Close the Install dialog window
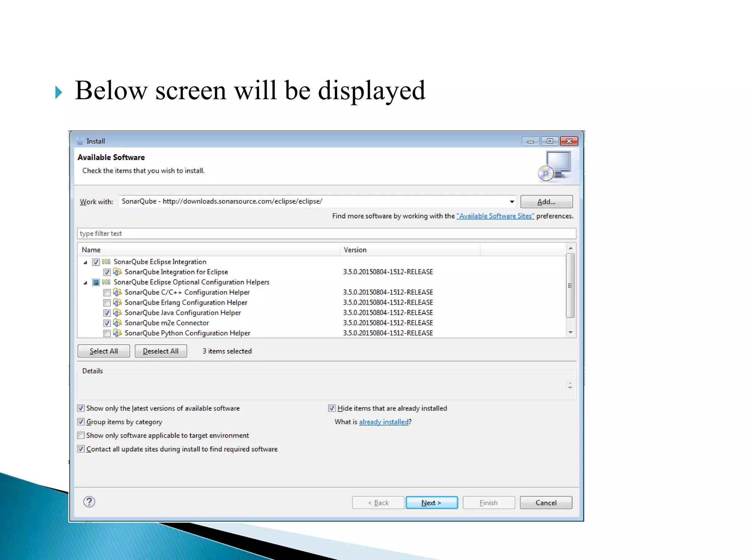This screenshot has height=560, width=747. click(569, 141)
